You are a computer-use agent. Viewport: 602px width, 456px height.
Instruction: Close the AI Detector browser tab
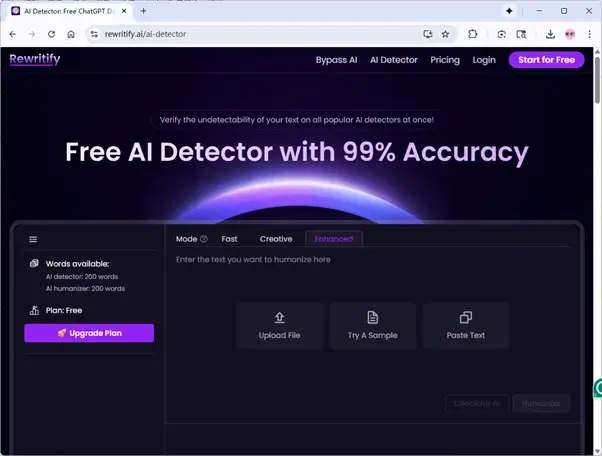point(124,11)
